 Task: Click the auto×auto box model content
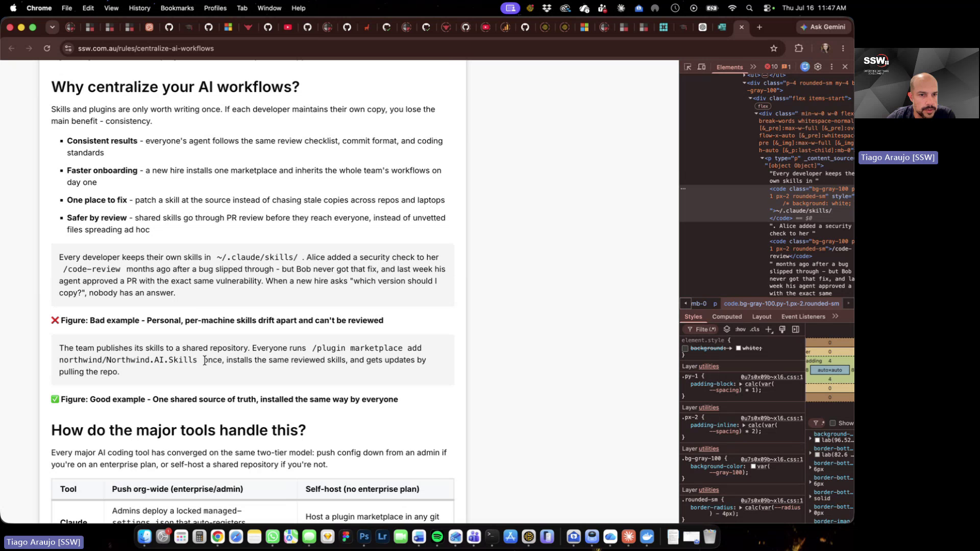coord(829,370)
